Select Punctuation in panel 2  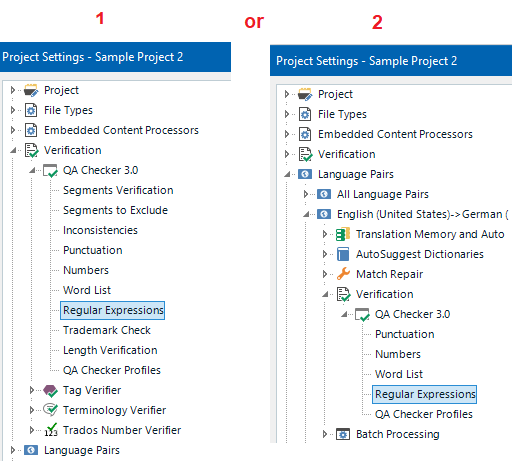coord(405,334)
